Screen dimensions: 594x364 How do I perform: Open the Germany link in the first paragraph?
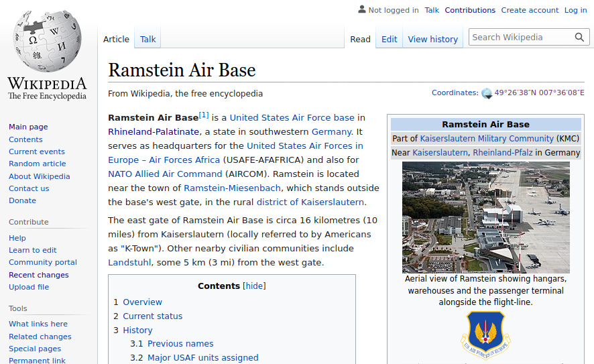pos(331,132)
